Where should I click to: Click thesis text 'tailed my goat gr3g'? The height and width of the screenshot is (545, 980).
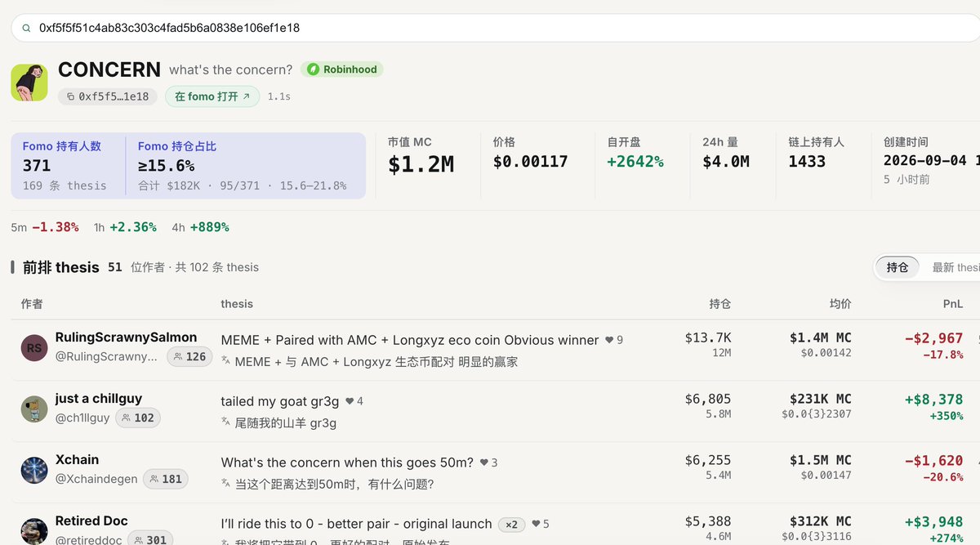(280, 401)
